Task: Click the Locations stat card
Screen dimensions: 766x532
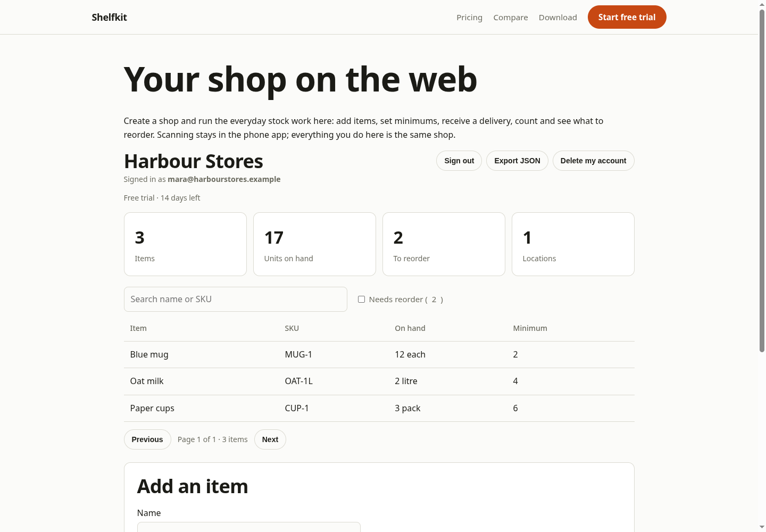Action: pyautogui.click(x=573, y=244)
